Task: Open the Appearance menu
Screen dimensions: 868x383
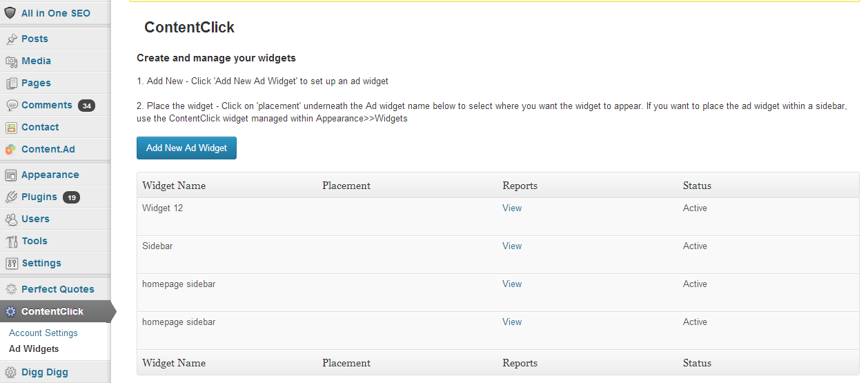Action: coord(50,175)
